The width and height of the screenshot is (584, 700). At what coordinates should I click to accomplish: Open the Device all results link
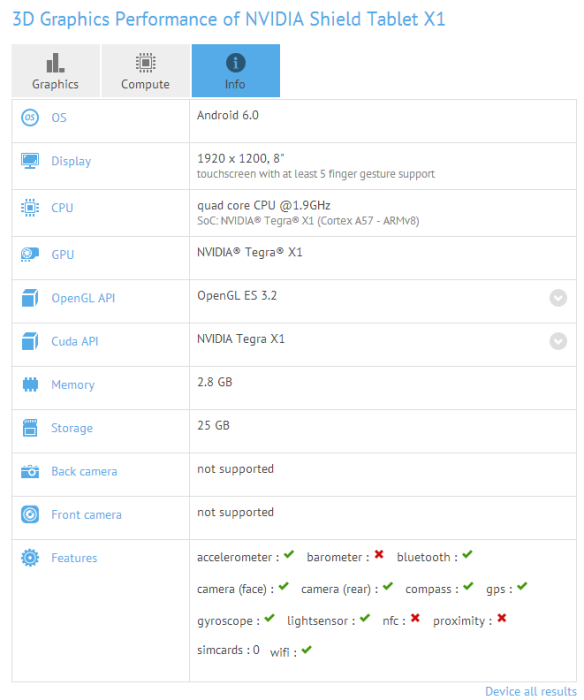click(x=530, y=692)
